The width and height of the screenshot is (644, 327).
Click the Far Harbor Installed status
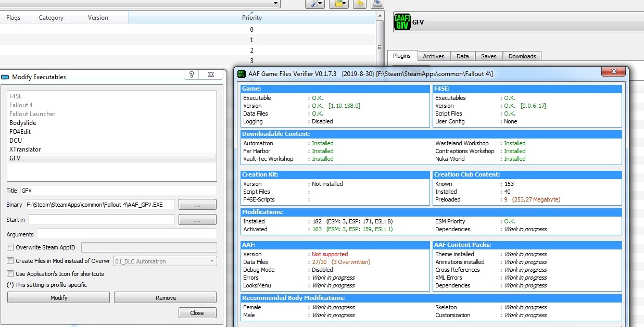click(x=323, y=151)
